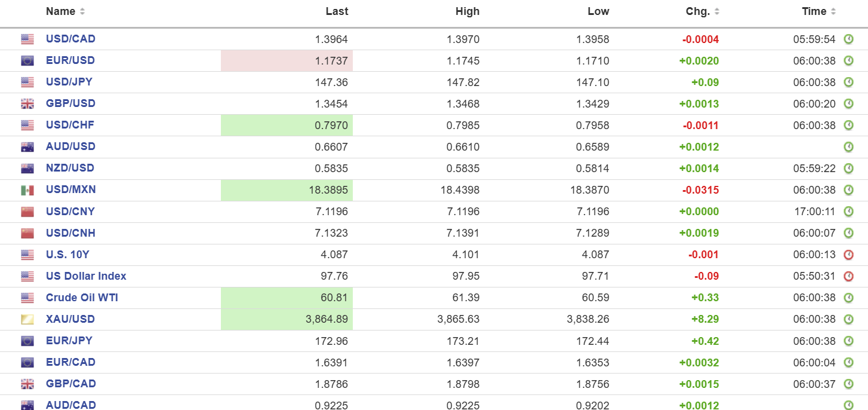Click the Australia flag beside AUD/USD
Image resolution: width=868 pixels, height=410 pixels.
pos(27,147)
